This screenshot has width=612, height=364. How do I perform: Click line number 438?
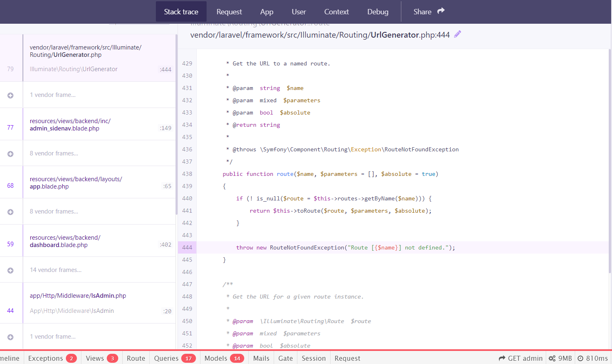coord(187,174)
